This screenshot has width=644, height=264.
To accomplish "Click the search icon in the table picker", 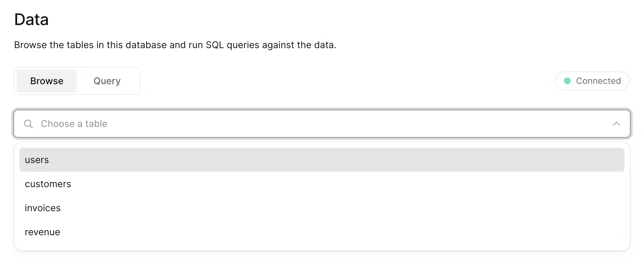I will [28, 124].
